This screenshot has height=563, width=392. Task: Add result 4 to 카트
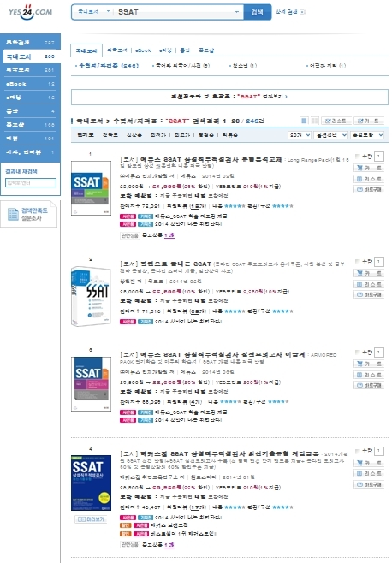[369, 463]
